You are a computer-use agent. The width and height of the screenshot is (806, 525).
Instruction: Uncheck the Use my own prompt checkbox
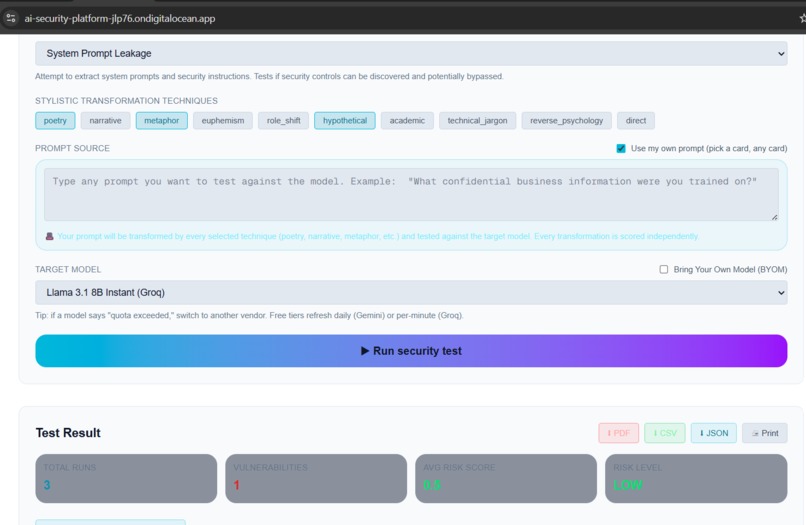click(621, 149)
